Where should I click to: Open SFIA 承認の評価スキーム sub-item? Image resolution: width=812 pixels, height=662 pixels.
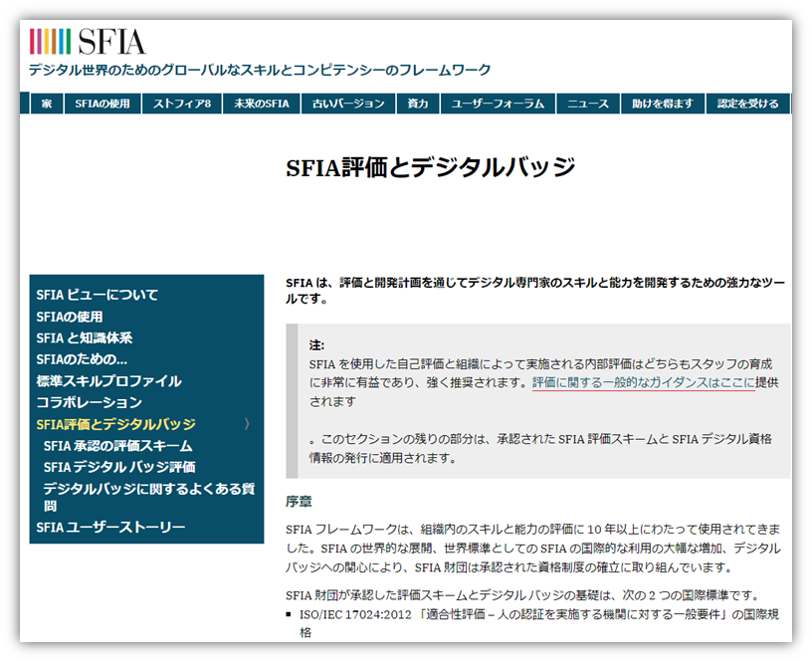point(118,446)
